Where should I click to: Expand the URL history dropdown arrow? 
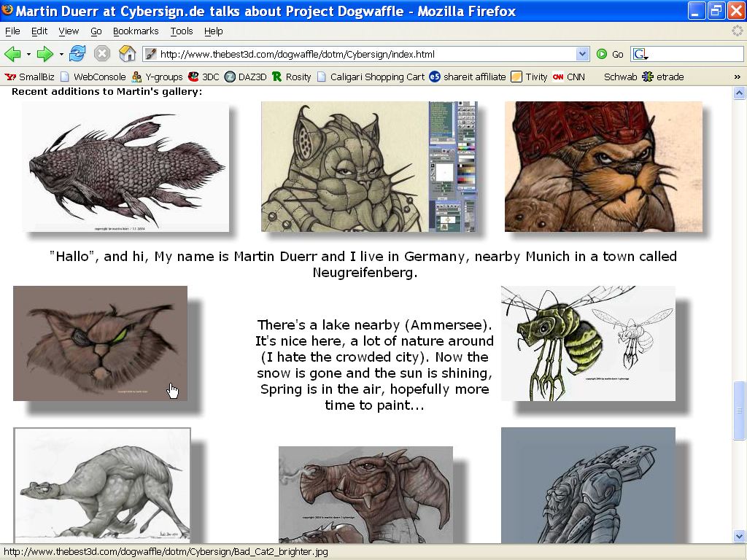tap(582, 54)
